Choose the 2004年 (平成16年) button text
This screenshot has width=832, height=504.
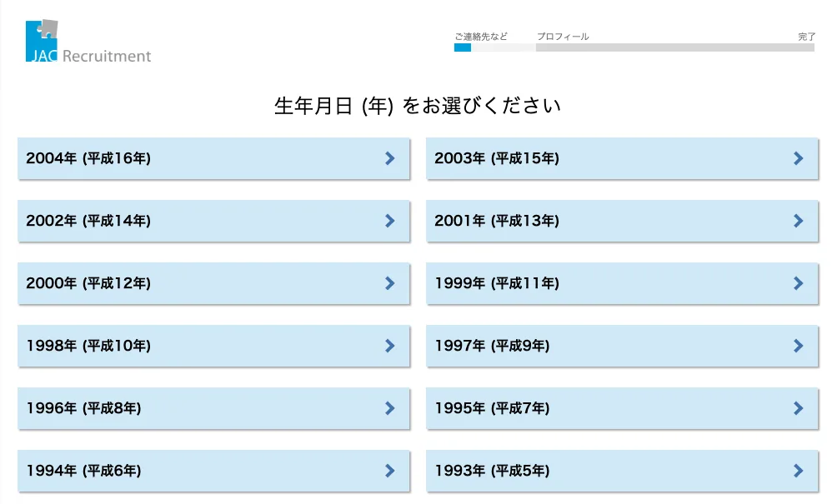[88, 158]
